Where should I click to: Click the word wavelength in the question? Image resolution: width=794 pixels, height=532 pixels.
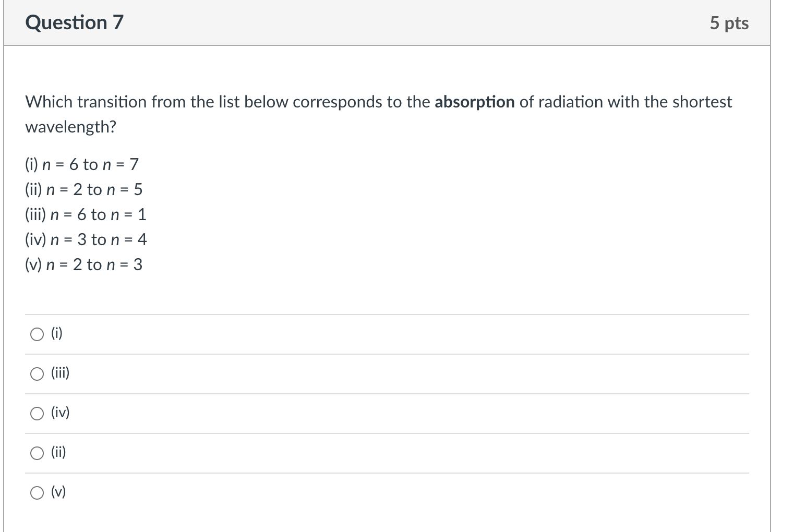[x=70, y=127]
